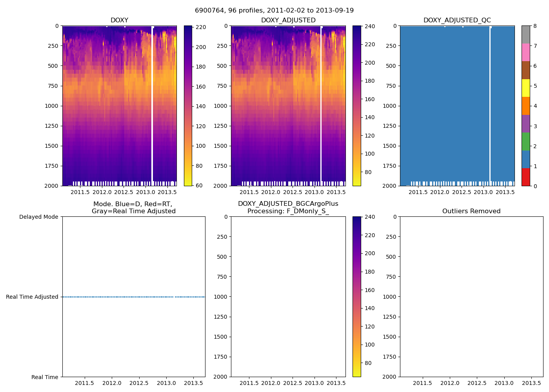Click the Real Time Adjusted axis label
Viewport: 549px width, 392px height.
pyautogui.click(x=32, y=297)
